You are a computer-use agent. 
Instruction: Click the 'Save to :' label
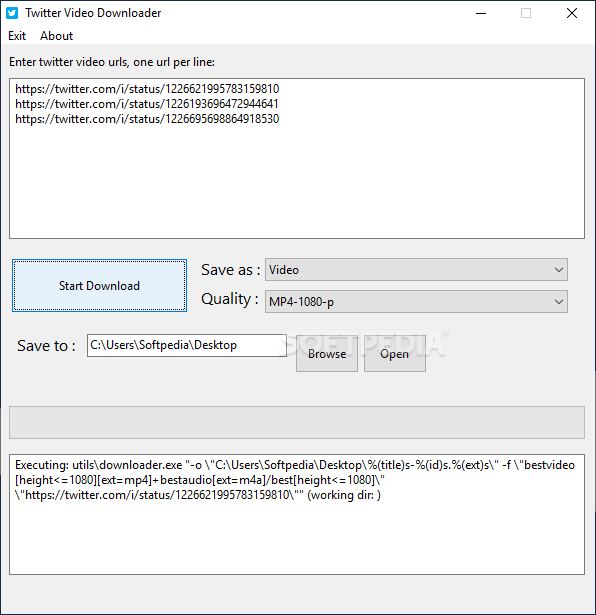coord(46,346)
